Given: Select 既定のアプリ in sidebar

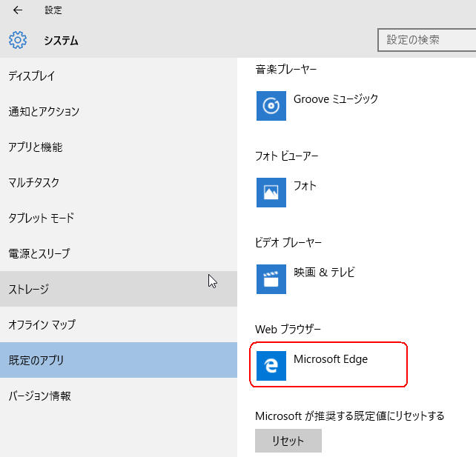Looking at the screenshot, I should tap(119, 360).
